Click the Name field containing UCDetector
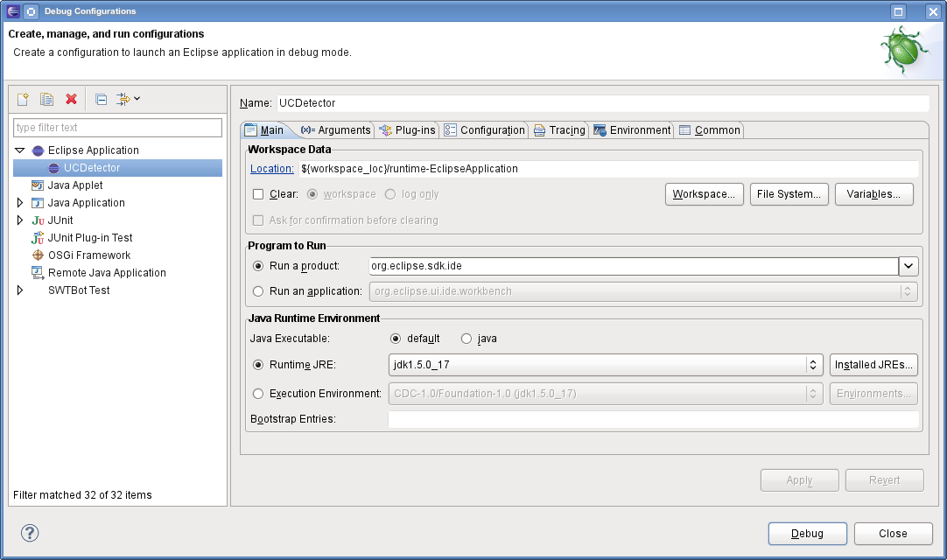Viewport: 947px width, 560px height. pos(603,103)
